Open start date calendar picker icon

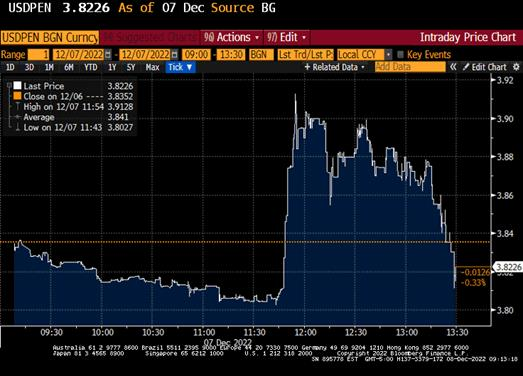[x=108, y=54]
